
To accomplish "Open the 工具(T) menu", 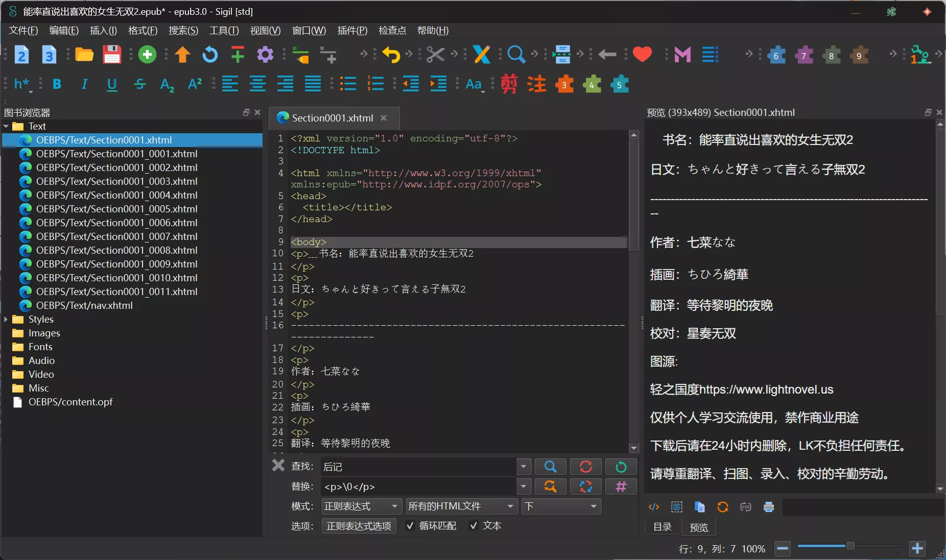I will [x=224, y=31].
